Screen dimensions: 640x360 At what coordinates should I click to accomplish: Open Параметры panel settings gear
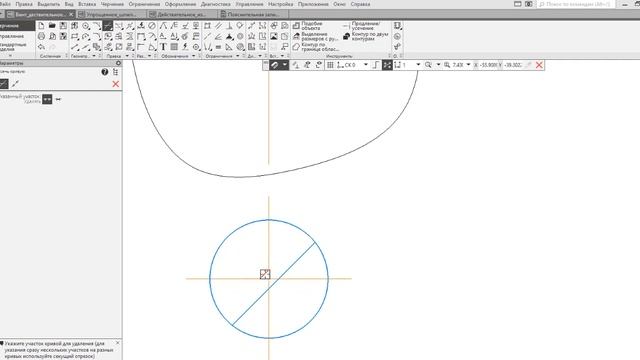pyautogui.click(x=118, y=63)
